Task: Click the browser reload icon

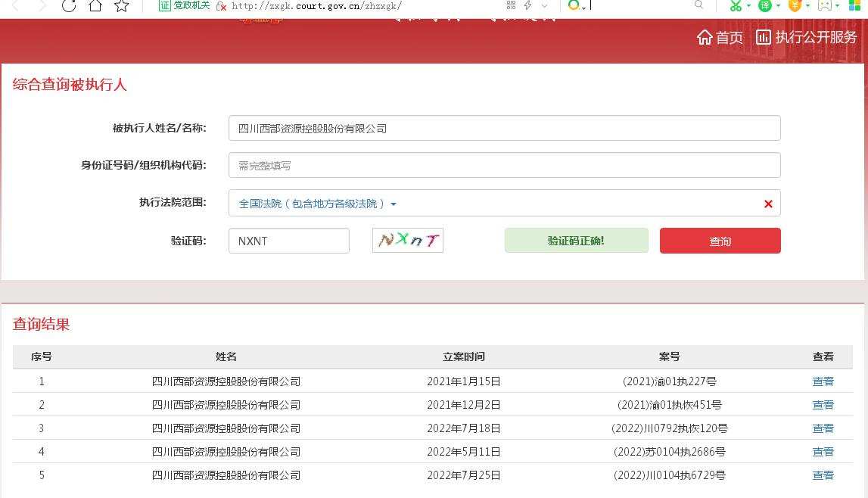Action: (x=69, y=5)
